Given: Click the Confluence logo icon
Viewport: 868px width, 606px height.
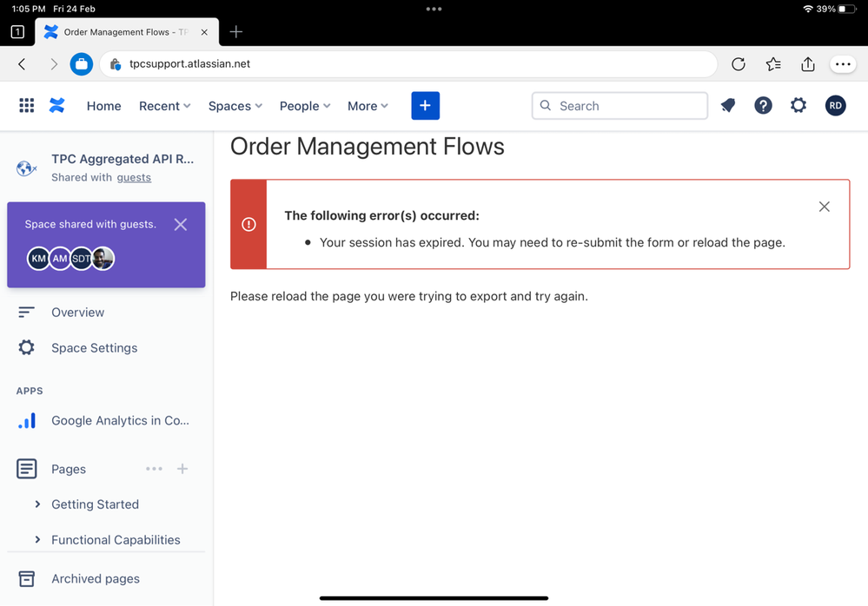Looking at the screenshot, I should click(57, 106).
